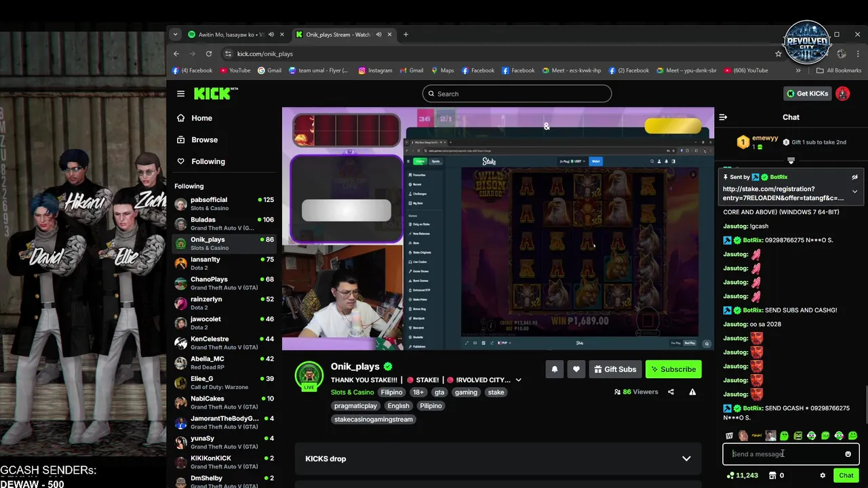868x488 pixels.
Task: Reload the page
Action: coord(209,54)
